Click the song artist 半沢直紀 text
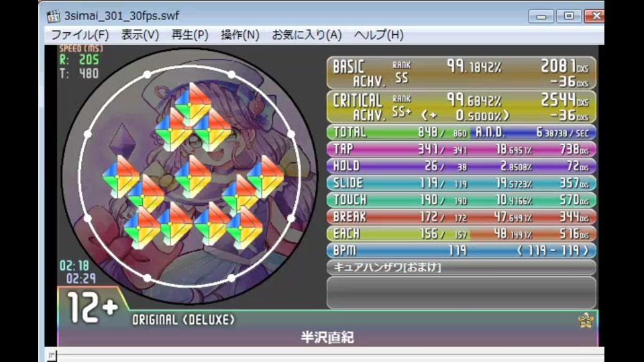This screenshot has width=644, height=362. point(327,337)
